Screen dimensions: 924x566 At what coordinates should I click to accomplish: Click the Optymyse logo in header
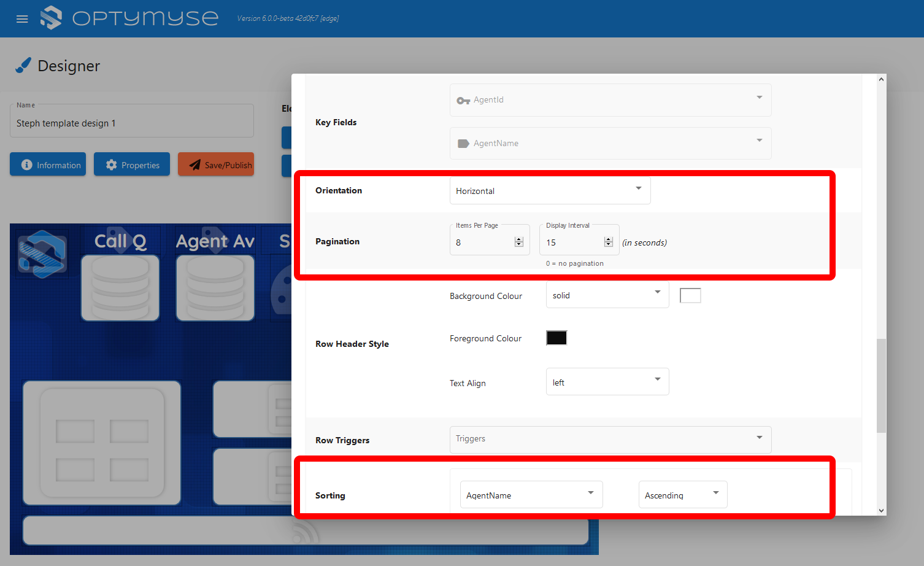129,18
